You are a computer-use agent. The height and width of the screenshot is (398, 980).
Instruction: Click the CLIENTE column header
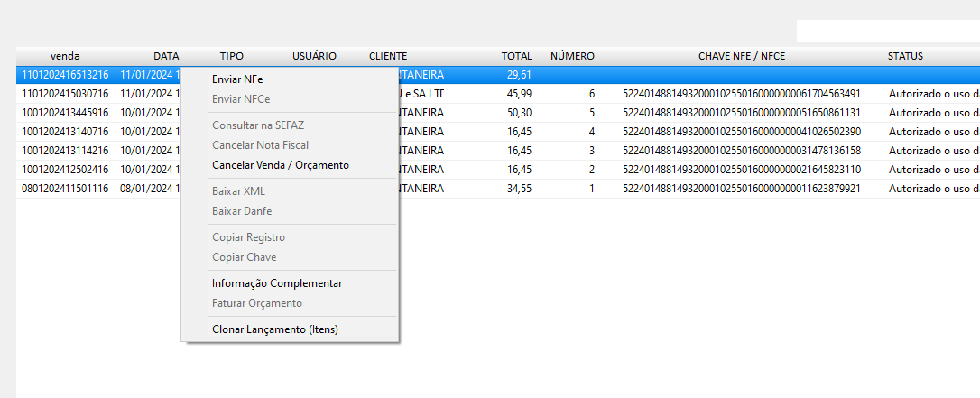point(388,56)
